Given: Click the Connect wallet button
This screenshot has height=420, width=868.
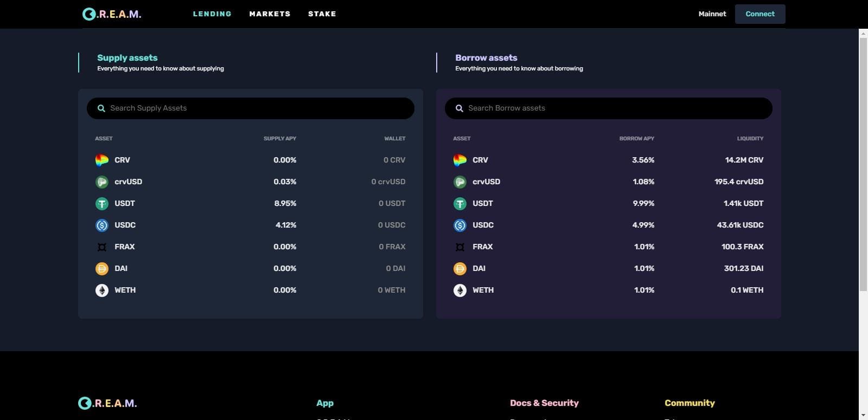Looking at the screenshot, I should (x=760, y=14).
